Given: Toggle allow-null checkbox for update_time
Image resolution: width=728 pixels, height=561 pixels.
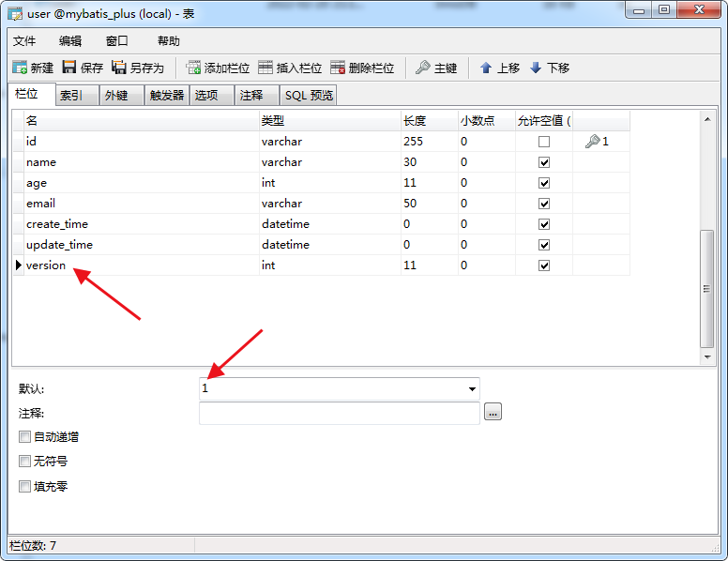Looking at the screenshot, I should [544, 245].
